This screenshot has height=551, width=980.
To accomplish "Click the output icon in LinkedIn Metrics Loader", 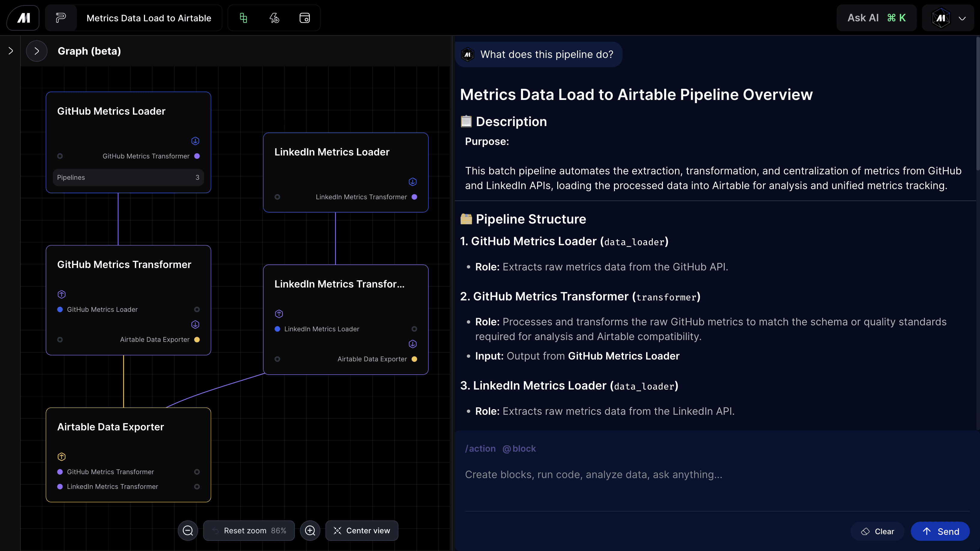I will pyautogui.click(x=413, y=182).
